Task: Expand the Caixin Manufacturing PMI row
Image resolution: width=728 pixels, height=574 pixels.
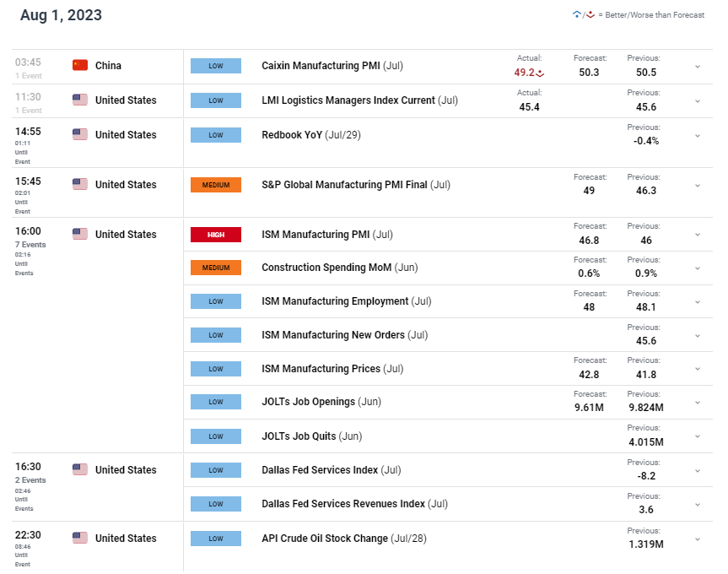Action: 698,67
